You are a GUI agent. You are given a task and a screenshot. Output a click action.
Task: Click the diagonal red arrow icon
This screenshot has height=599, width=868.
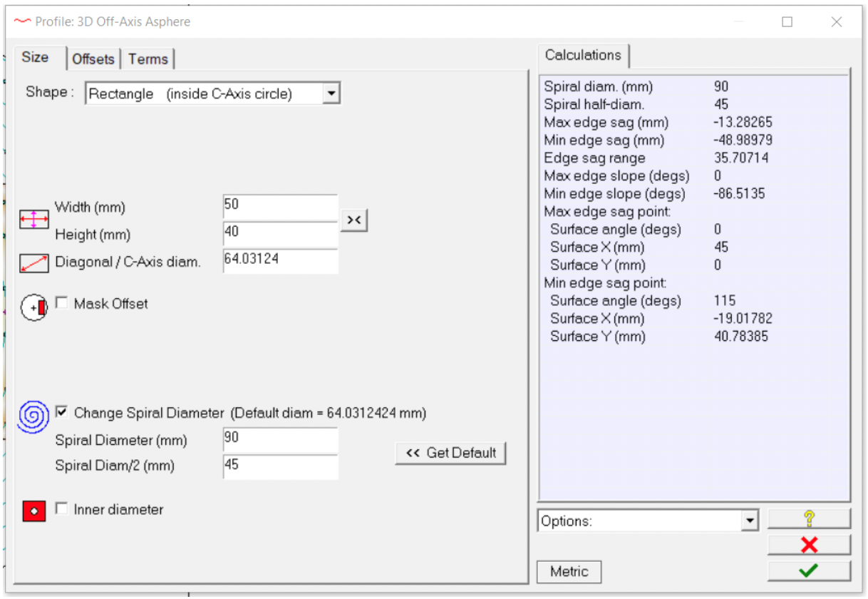tap(34, 263)
